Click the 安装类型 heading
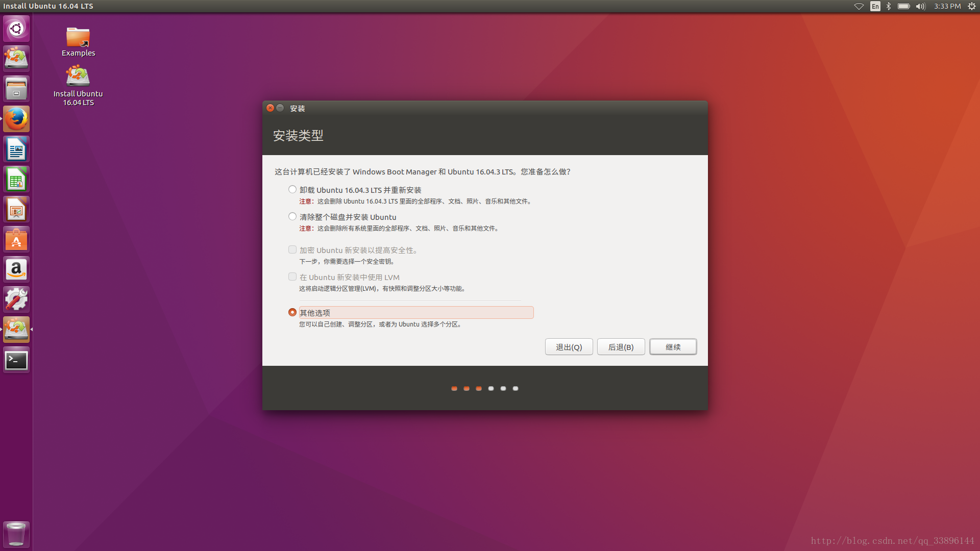 tap(298, 136)
